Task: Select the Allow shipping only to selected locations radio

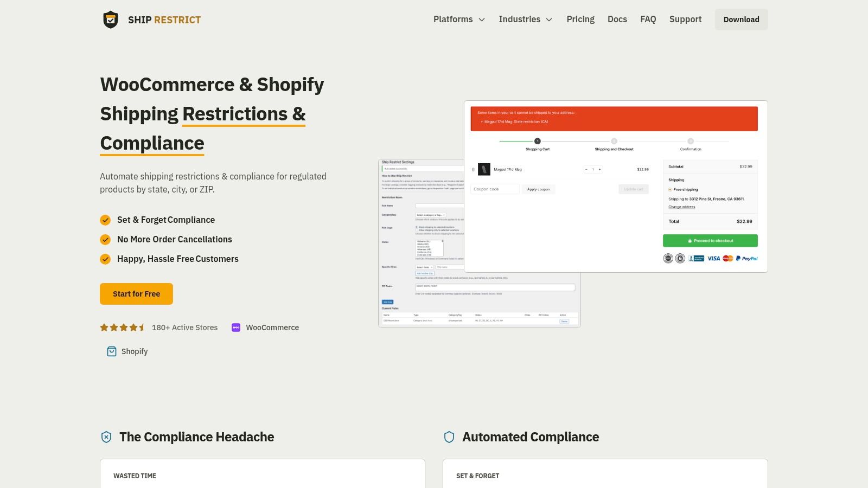Action: click(417, 230)
